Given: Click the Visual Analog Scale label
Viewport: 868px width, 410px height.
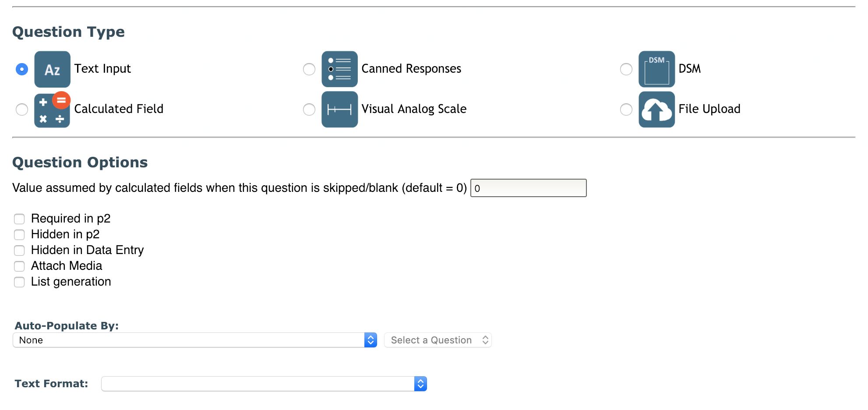Looking at the screenshot, I should coord(413,109).
